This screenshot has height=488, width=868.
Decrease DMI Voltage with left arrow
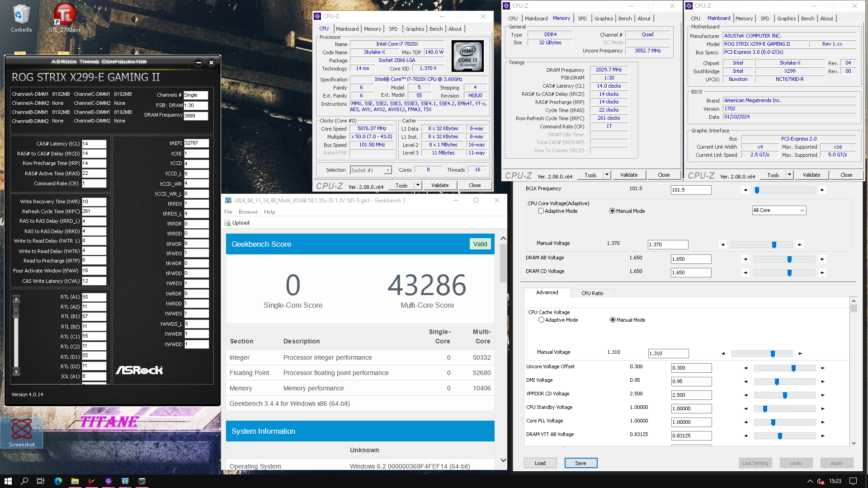745,381
